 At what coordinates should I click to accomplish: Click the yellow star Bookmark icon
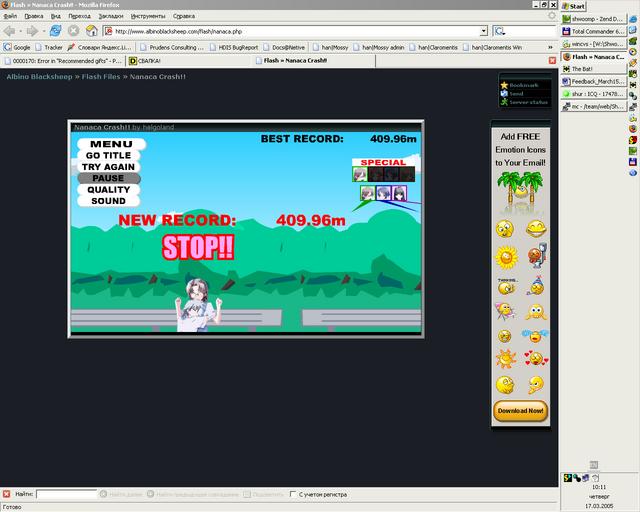pyautogui.click(x=504, y=85)
